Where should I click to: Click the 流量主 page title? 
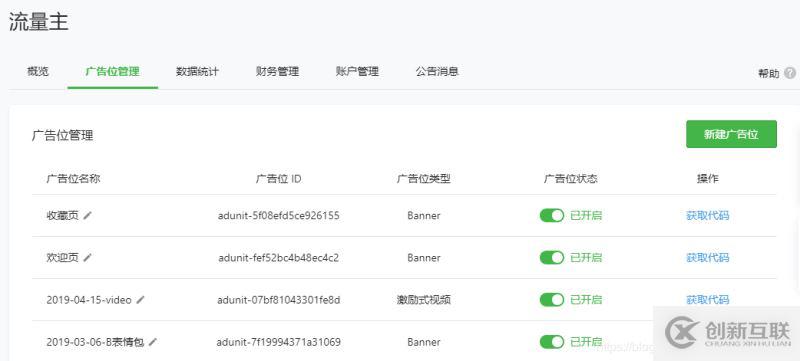[39, 22]
